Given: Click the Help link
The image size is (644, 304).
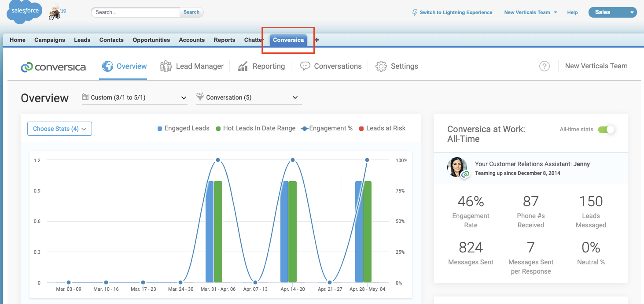Looking at the screenshot, I should click(572, 12).
